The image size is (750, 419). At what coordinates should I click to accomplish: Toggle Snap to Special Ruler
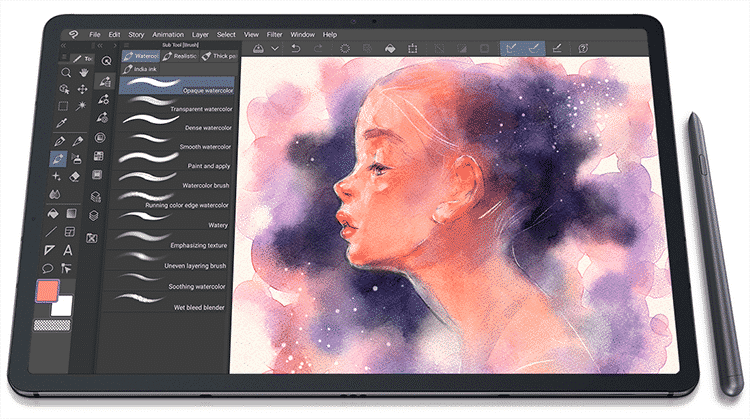pyautogui.click(x=534, y=48)
